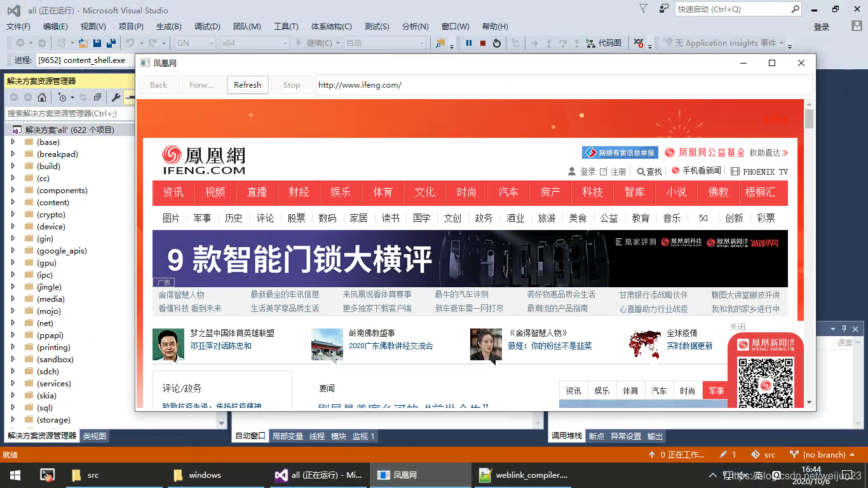Click the webpage vertical scrollbar thumb
The height and width of the screenshot is (488, 868).
click(809, 118)
